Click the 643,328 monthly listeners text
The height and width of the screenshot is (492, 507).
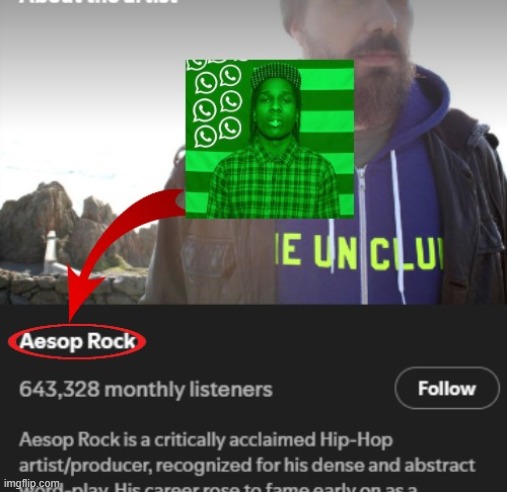coord(146,389)
